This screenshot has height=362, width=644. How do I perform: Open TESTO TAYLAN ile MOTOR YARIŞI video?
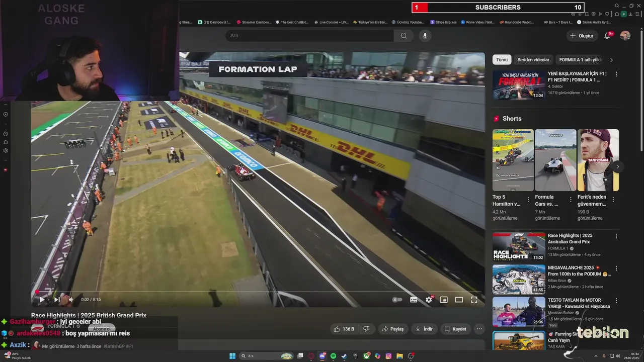tap(519, 311)
